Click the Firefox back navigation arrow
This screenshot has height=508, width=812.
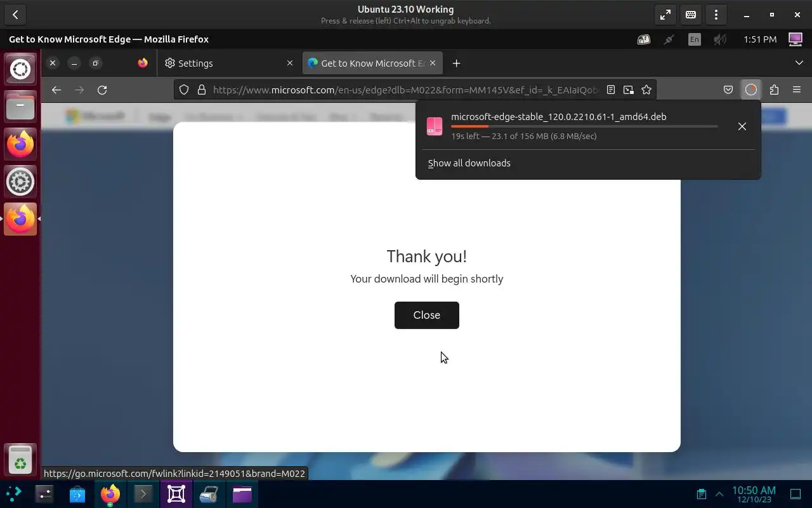coord(56,90)
